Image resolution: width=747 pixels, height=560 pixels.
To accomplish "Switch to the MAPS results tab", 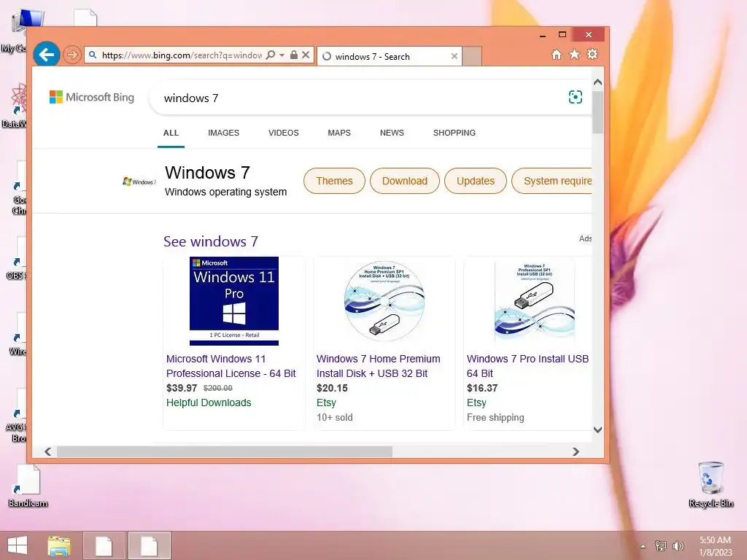I will [339, 133].
